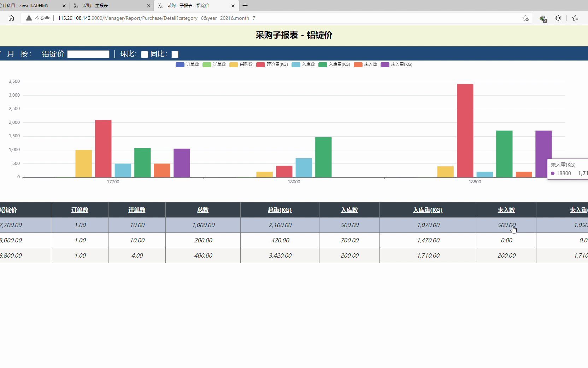
Task: Close the Xinsoft.ADFIMS tab
Action: (x=64, y=6)
